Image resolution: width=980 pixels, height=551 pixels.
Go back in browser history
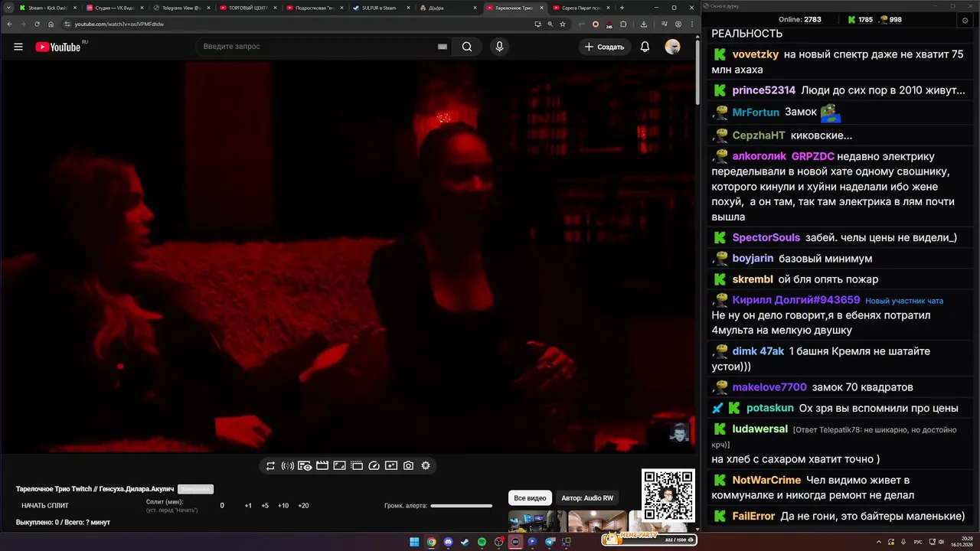point(9,24)
